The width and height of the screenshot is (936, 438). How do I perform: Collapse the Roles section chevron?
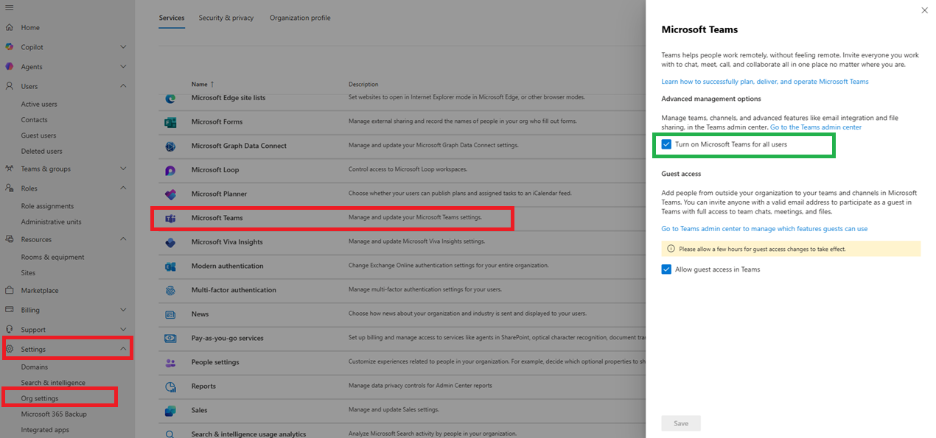123,188
